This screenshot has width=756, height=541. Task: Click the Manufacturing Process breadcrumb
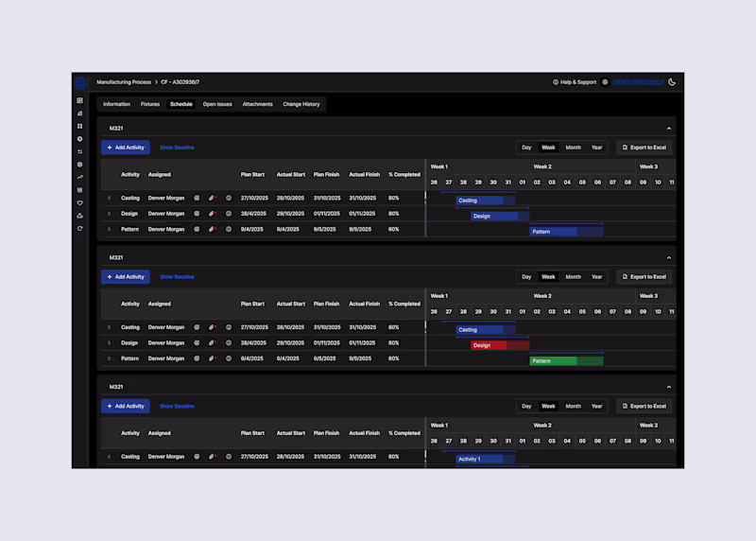click(124, 82)
